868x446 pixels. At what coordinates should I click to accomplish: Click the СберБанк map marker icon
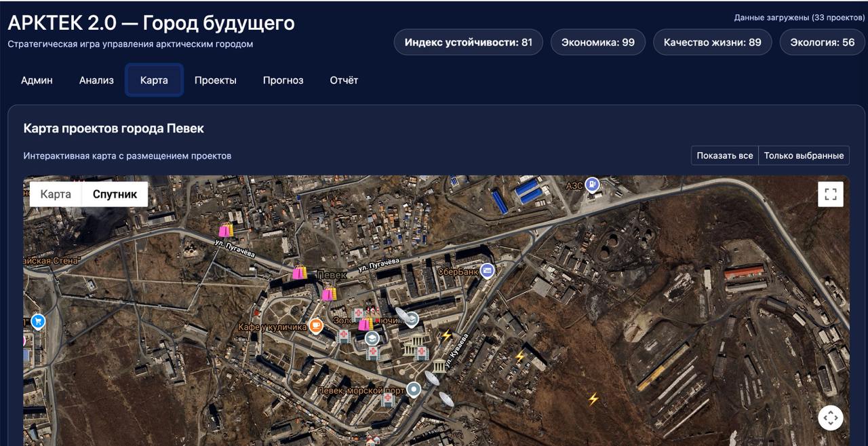(486, 271)
